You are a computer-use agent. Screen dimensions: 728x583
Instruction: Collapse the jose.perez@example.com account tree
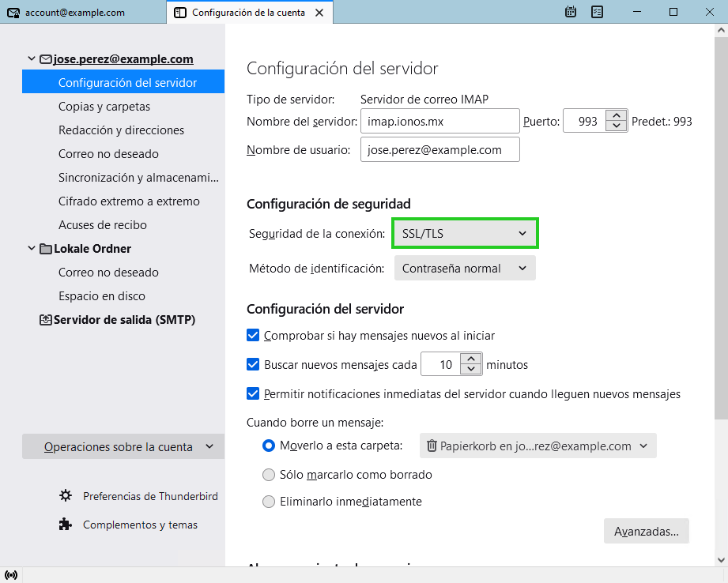(x=32, y=58)
